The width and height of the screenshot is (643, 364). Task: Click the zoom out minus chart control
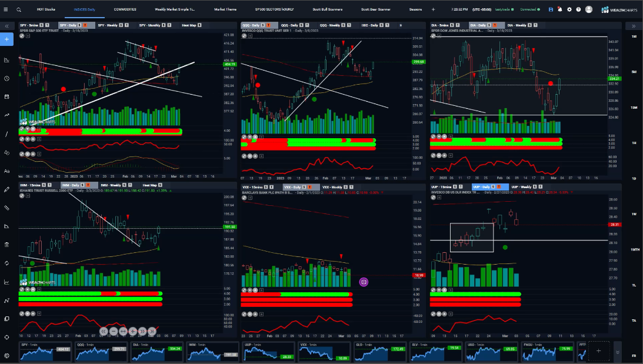click(114, 331)
